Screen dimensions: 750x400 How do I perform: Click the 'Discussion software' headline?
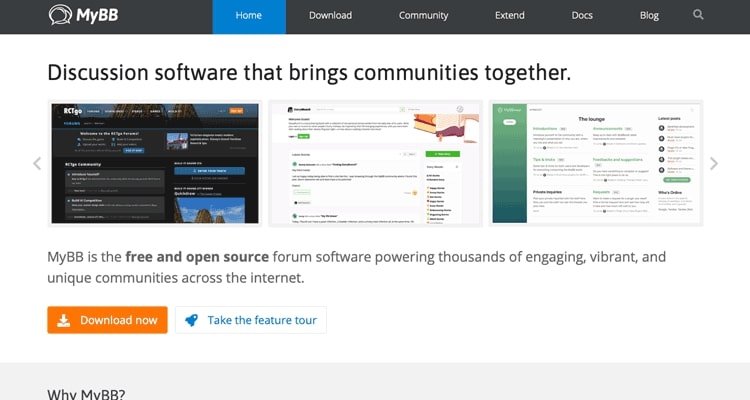tap(309, 73)
